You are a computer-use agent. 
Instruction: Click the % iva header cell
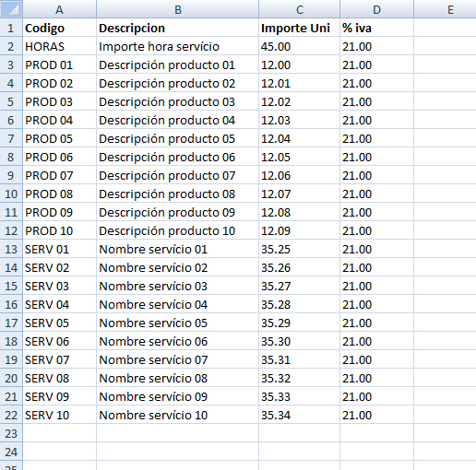[x=376, y=28]
